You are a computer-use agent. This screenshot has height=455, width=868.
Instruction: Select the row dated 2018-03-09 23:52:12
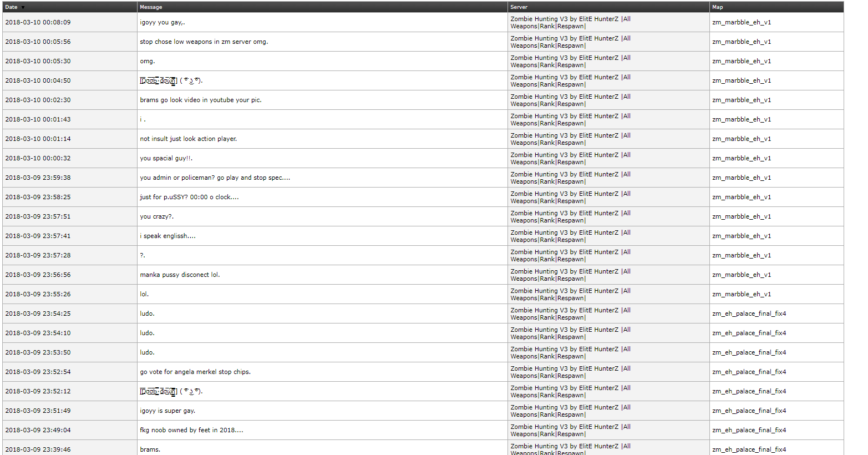pos(423,391)
